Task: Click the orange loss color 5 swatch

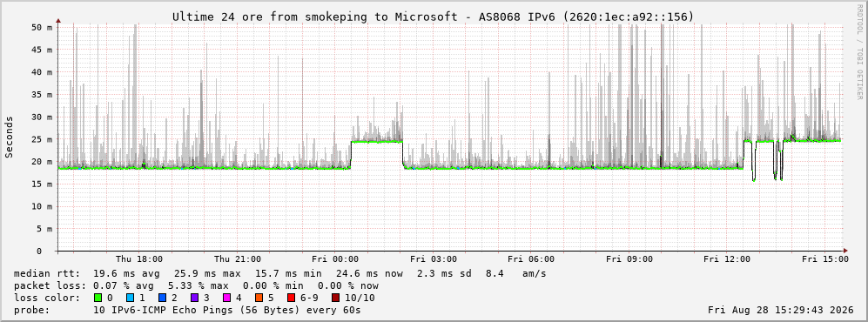Action: (x=258, y=298)
